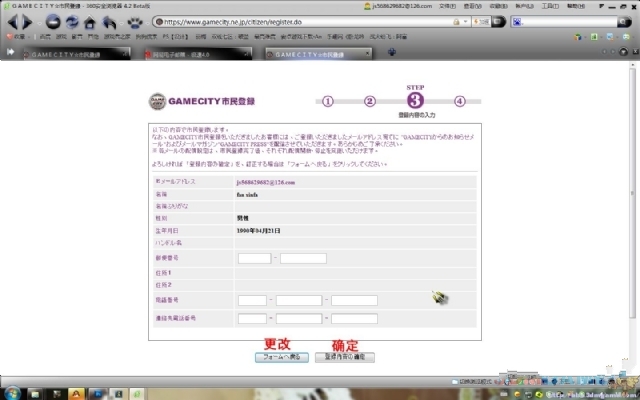The height and width of the screenshot is (400, 640).
Task: Open the file explorer taskbar icon
Action: [x=35, y=394]
